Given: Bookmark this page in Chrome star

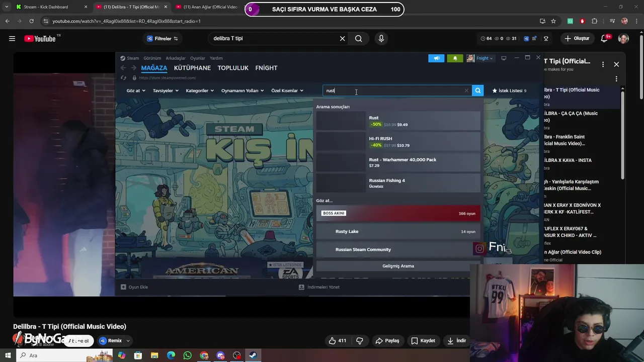Looking at the screenshot, I should tap(553, 21).
